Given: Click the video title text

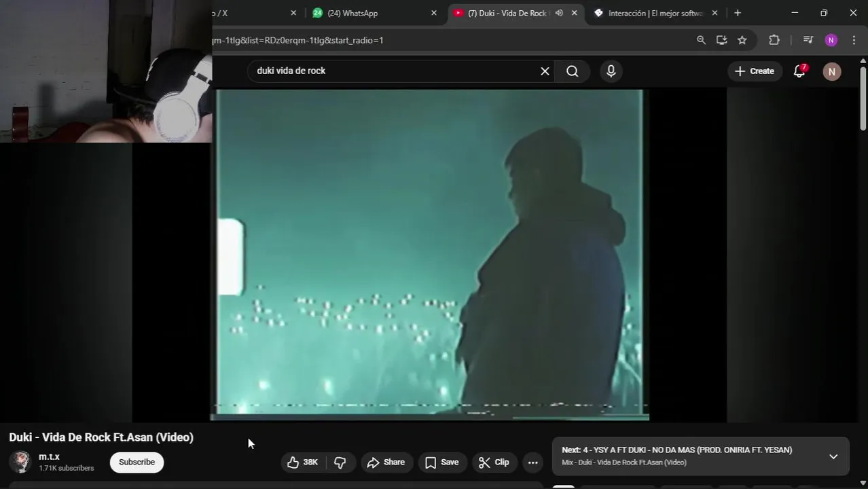Looking at the screenshot, I should tap(101, 437).
